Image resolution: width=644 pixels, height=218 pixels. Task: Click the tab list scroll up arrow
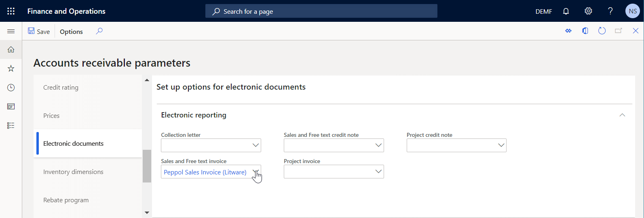147,80
